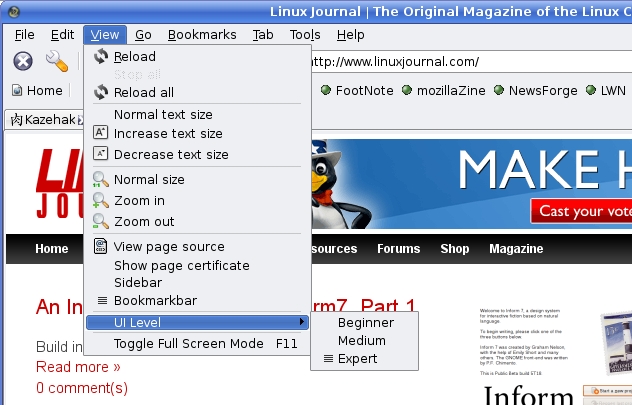The height and width of the screenshot is (405, 632).
Task: Select Zoom in magnifier entry
Action: click(x=139, y=201)
